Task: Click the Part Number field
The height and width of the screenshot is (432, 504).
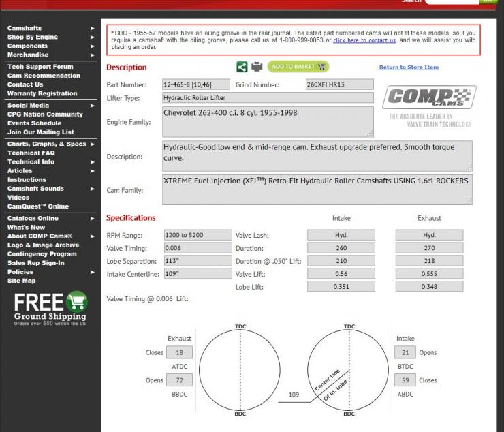Action: 196,84
